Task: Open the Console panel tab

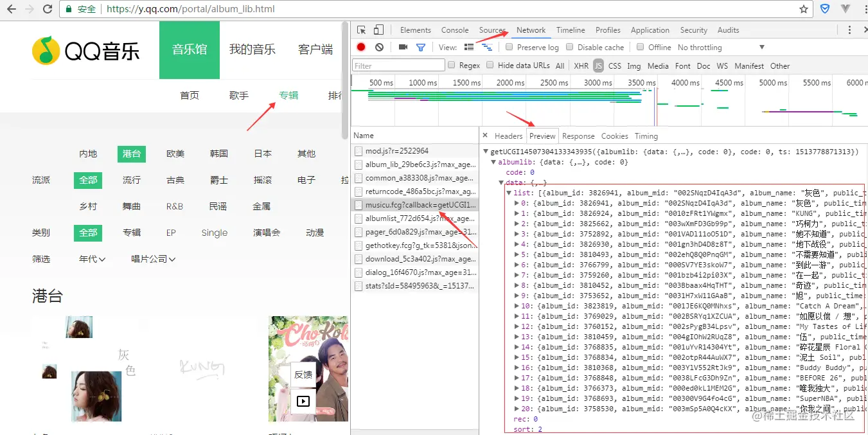Action: (x=455, y=30)
